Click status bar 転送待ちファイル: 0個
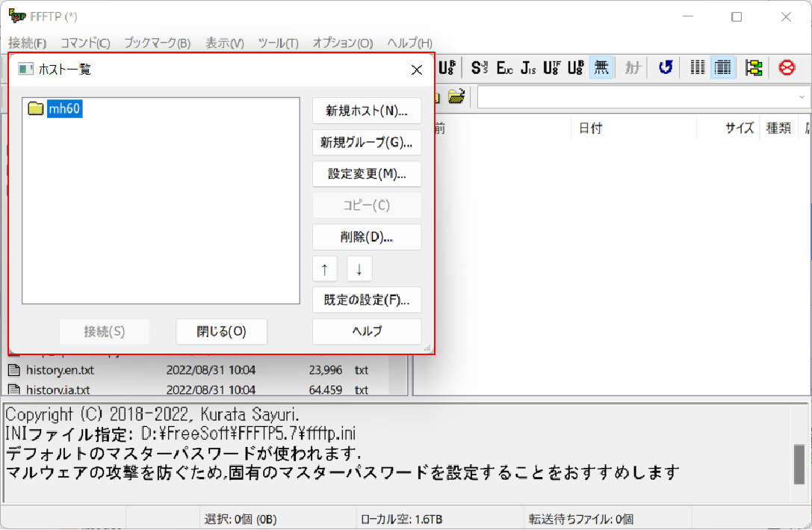Viewport: 812px width, 530px height. click(581, 519)
